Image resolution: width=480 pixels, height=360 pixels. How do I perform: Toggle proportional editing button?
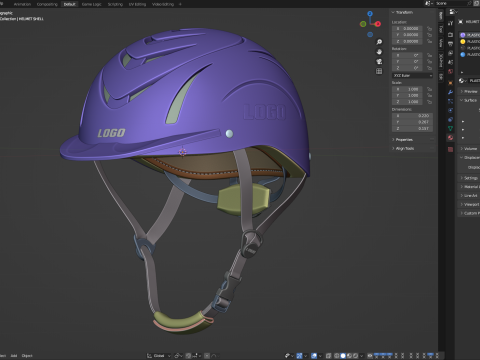point(207,356)
